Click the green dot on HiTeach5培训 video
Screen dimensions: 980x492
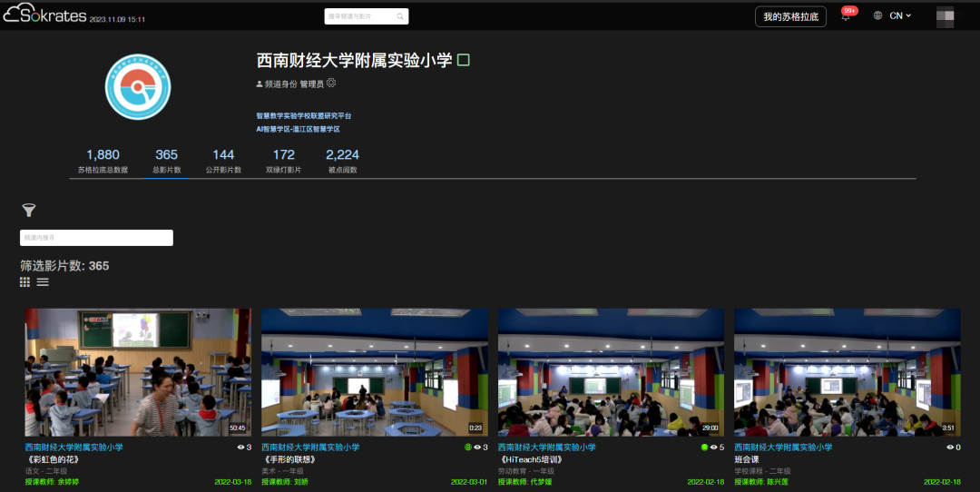pos(704,448)
